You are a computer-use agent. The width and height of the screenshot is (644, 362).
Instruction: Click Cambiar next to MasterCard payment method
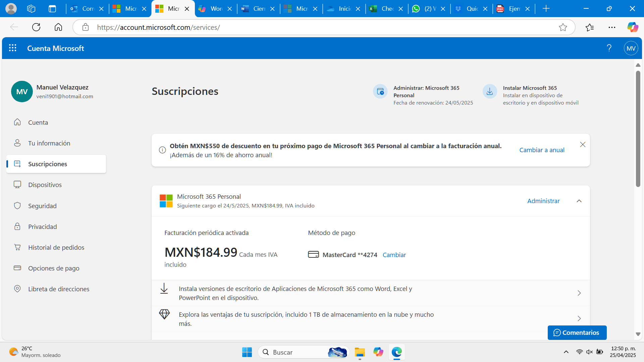click(x=394, y=255)
